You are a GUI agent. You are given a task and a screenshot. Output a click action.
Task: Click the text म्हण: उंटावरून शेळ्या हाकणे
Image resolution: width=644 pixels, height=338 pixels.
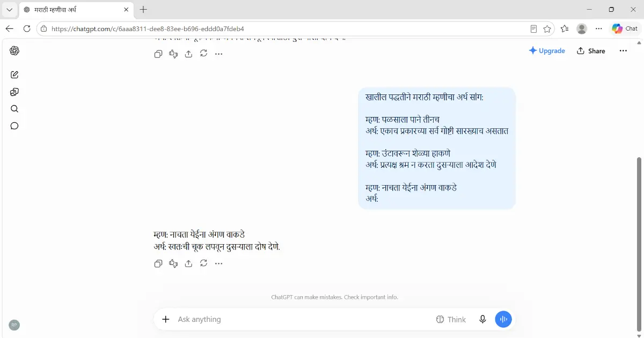(408, 153)
